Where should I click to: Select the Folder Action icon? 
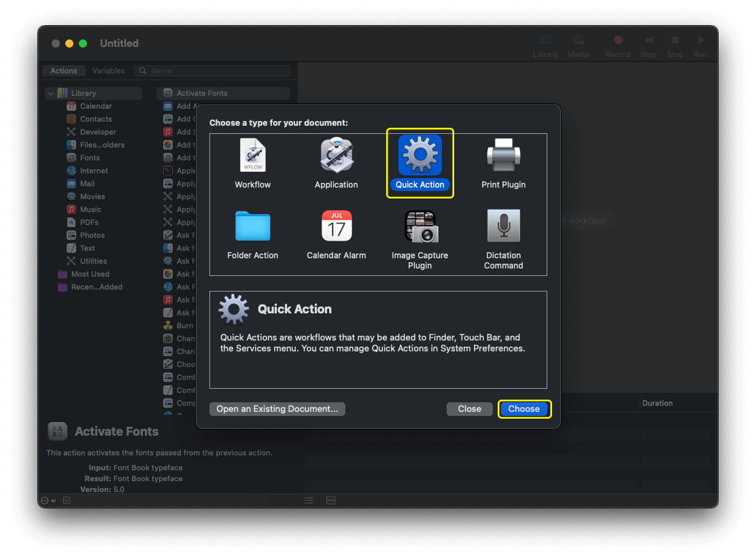(x=252, y=226)
